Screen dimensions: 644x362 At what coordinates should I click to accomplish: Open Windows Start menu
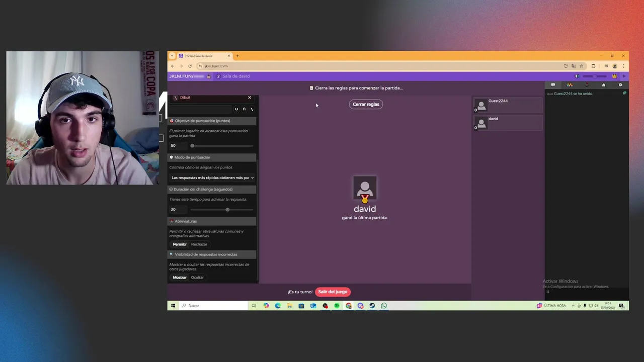173,306
